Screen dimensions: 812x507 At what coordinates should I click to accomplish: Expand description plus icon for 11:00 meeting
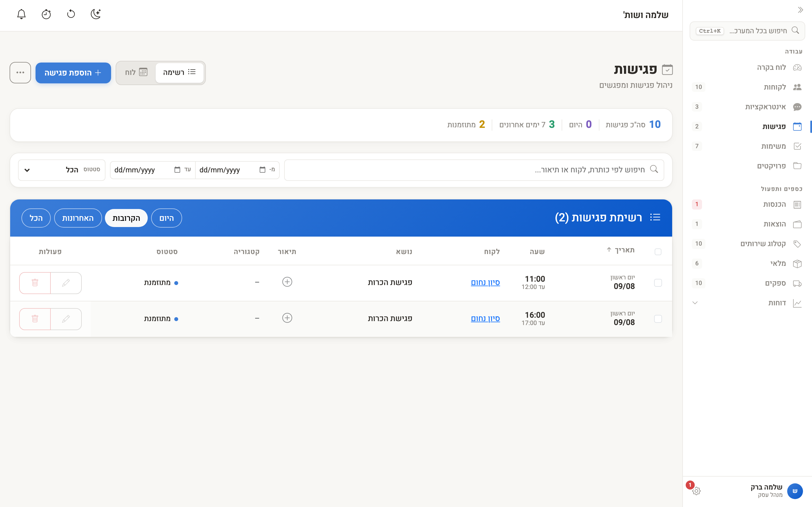point(287,282)
